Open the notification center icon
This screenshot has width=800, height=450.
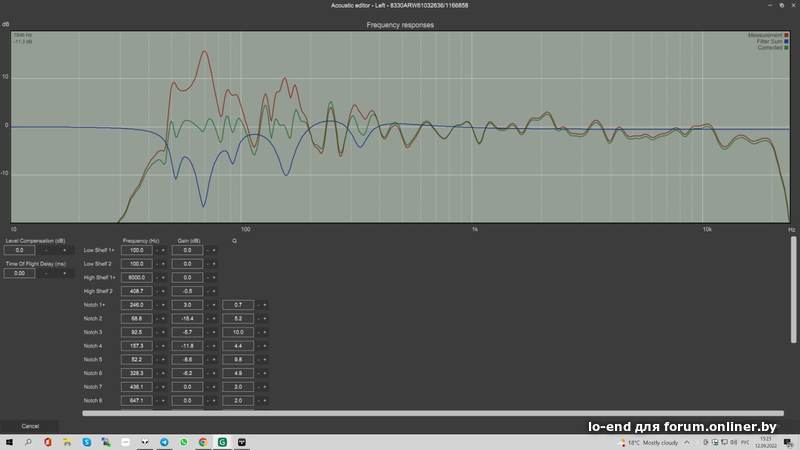788,442
